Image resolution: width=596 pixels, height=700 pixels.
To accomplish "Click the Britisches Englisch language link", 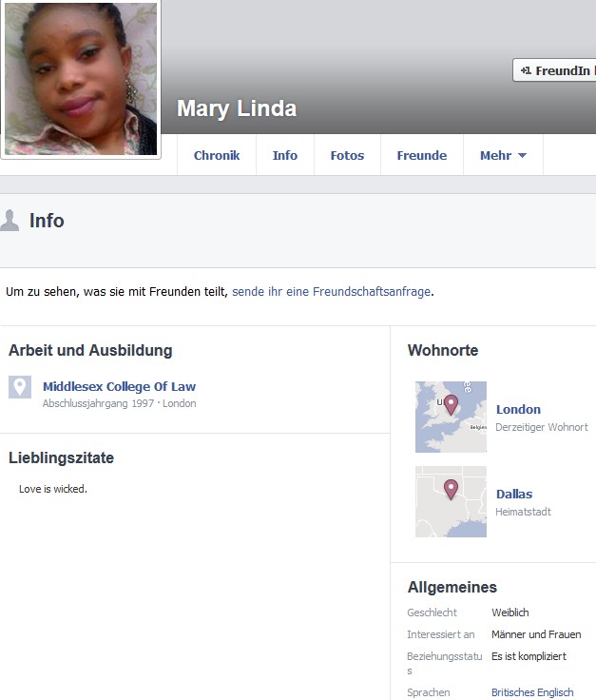I will pyautogui.click(x=532, y=692).
